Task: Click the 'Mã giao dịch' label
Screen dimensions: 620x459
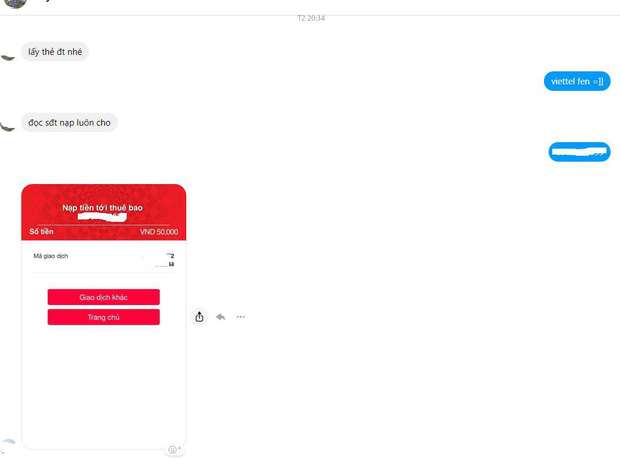Action: tap(51, 256)
